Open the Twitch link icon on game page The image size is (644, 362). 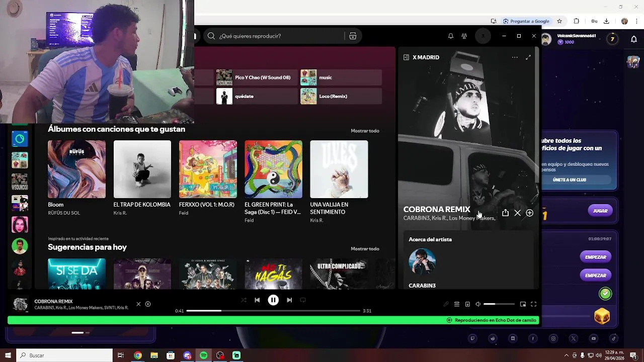coord(472,338)
